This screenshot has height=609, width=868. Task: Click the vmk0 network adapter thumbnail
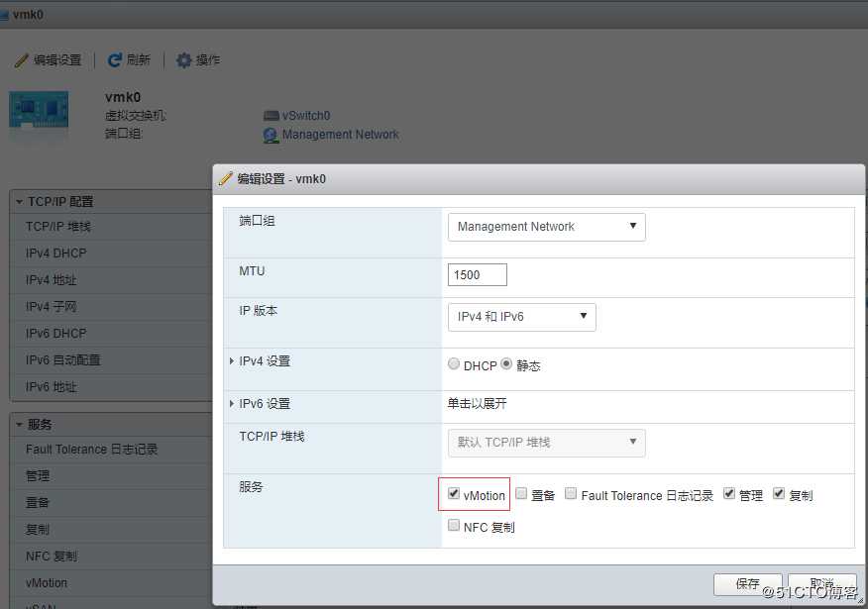coord(39,110)
